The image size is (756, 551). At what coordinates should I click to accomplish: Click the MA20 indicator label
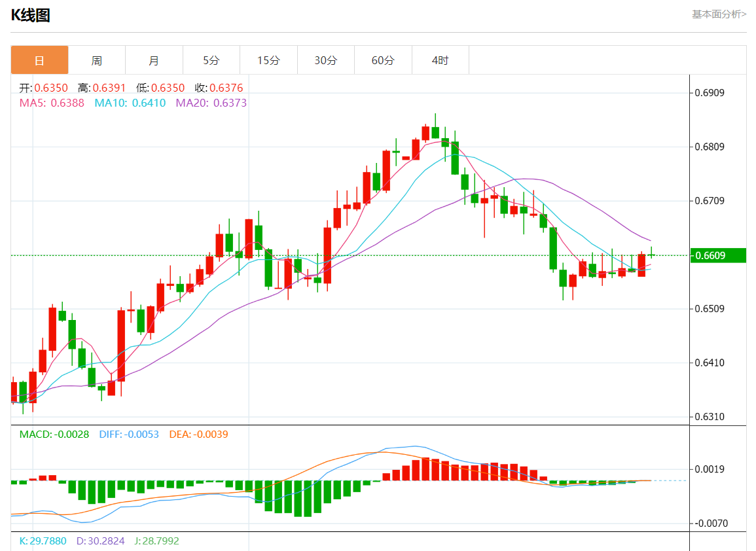point(211,103)
